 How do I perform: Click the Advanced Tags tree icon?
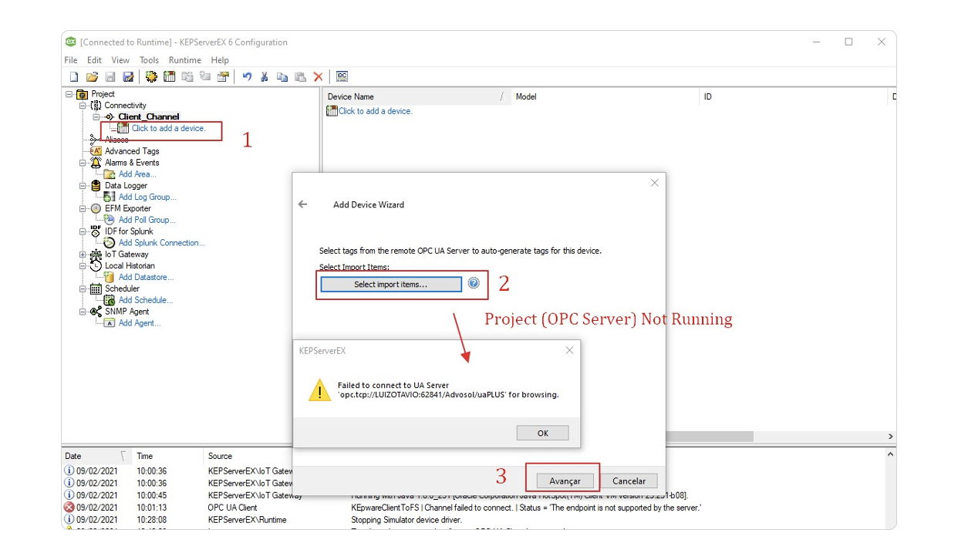pyautogui.click(x=96, y=151)
